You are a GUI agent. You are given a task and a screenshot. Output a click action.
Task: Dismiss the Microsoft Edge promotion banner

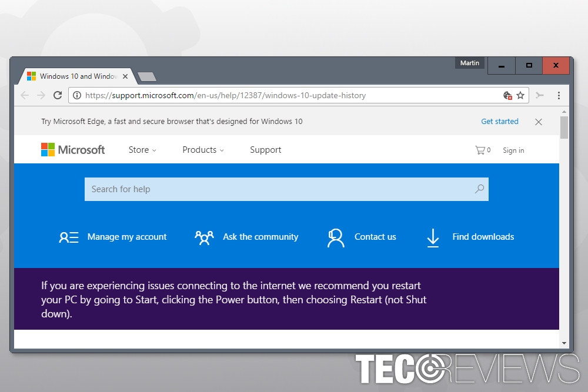(x=539, y=122)
